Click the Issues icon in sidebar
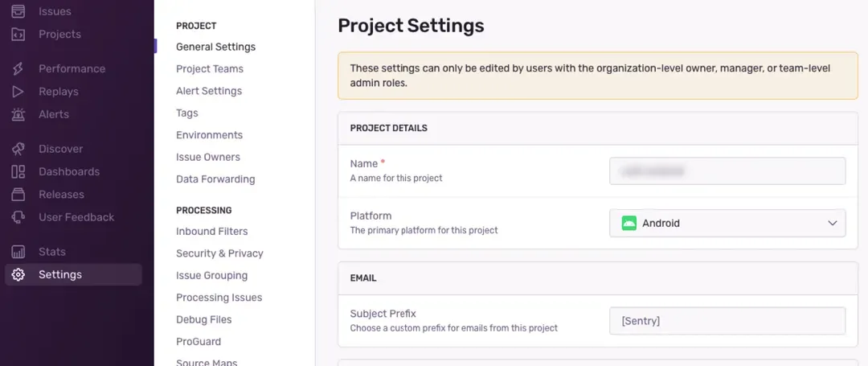Viewport: 868px width, 366px height. [x=18, y=11]
